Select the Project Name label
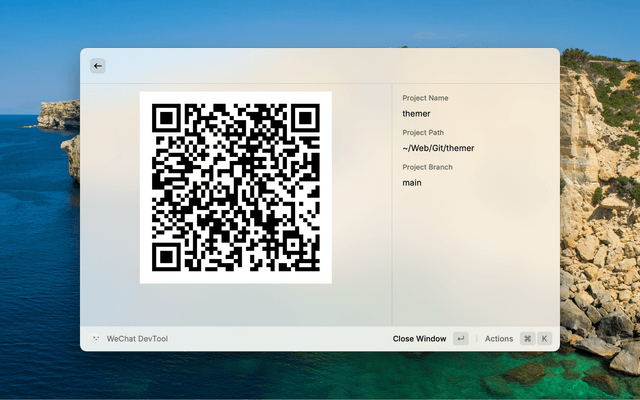Screen dimensions: 640x400 point(425,98)
